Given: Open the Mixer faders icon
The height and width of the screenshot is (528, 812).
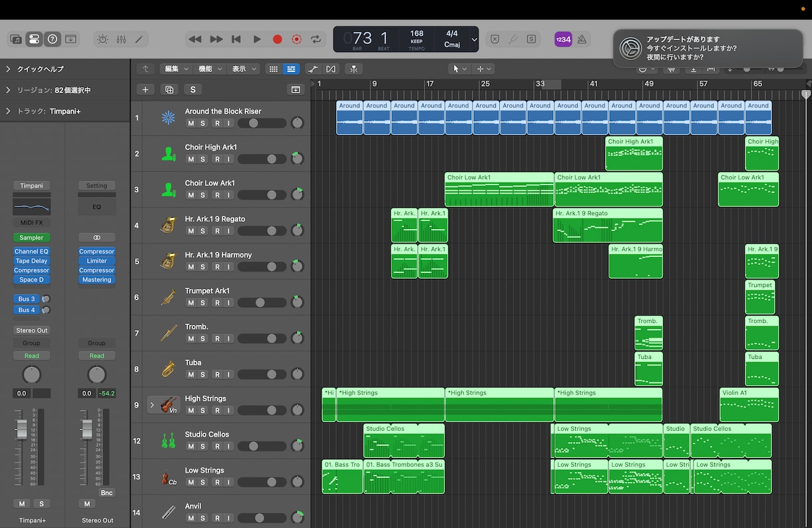Looking at the screenshot, I should click(121, 39).
